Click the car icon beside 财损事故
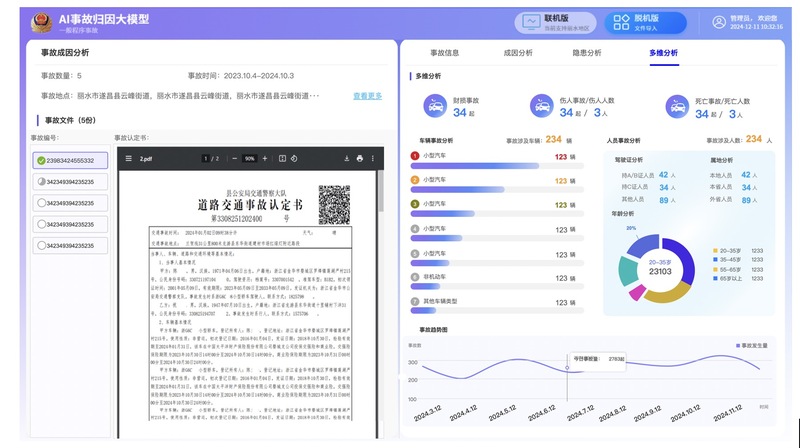Screen dimensions: 800x448 (x=435, y=106)
